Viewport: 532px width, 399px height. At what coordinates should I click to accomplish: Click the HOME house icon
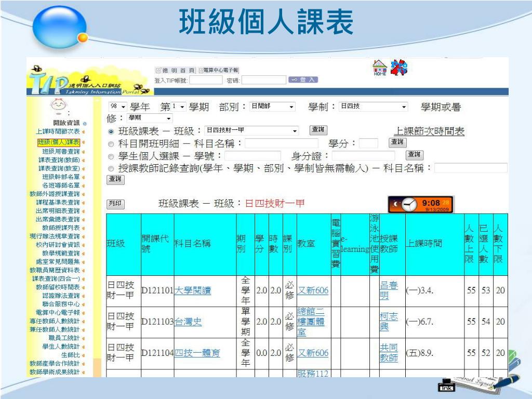(x=380, y=68)
